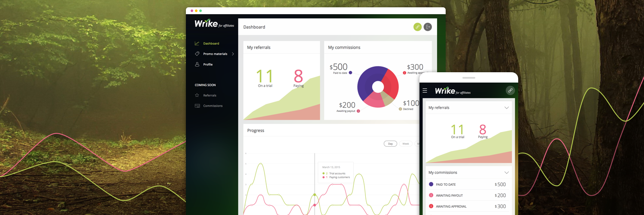Tap the purple dot on phone PAID TO DATE row
644x215 pixels.
point(431,184)
